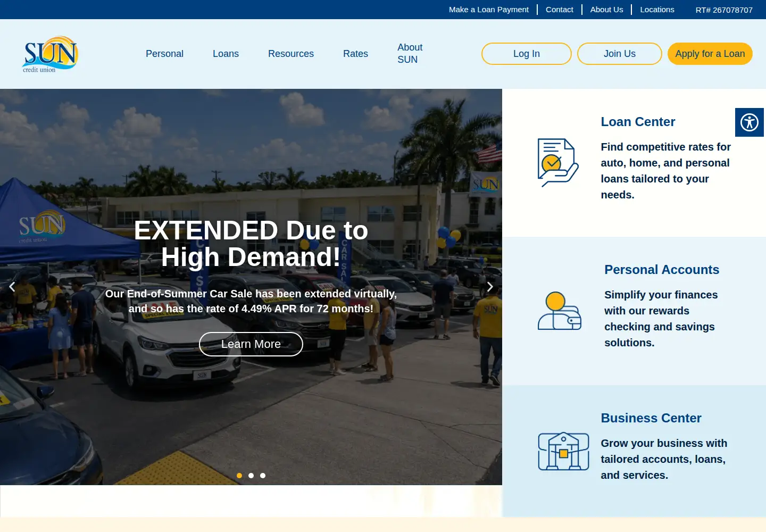Select the third carousel slide dot
The image size is (766, 532).
coord(263,476)
